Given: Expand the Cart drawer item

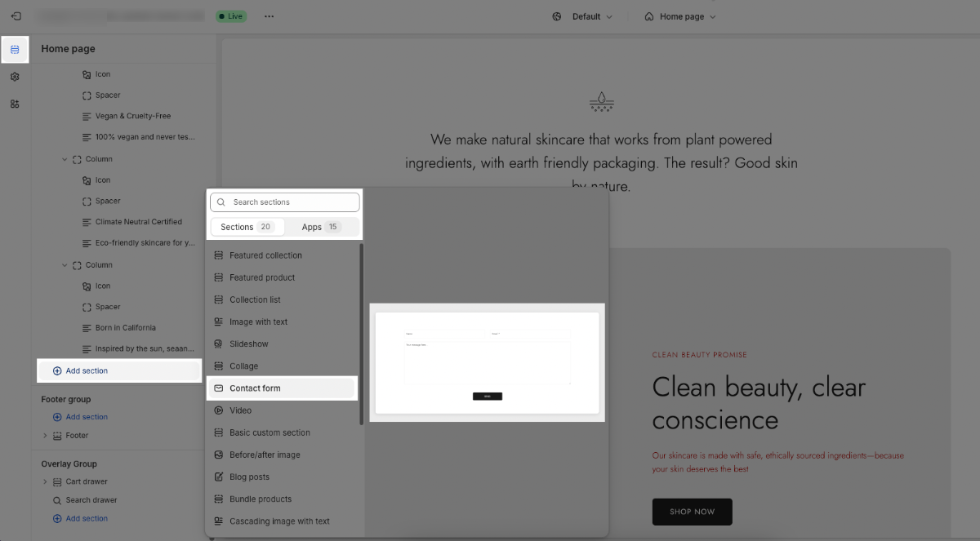Looking at the screenshot, I should tap(46, 481).
